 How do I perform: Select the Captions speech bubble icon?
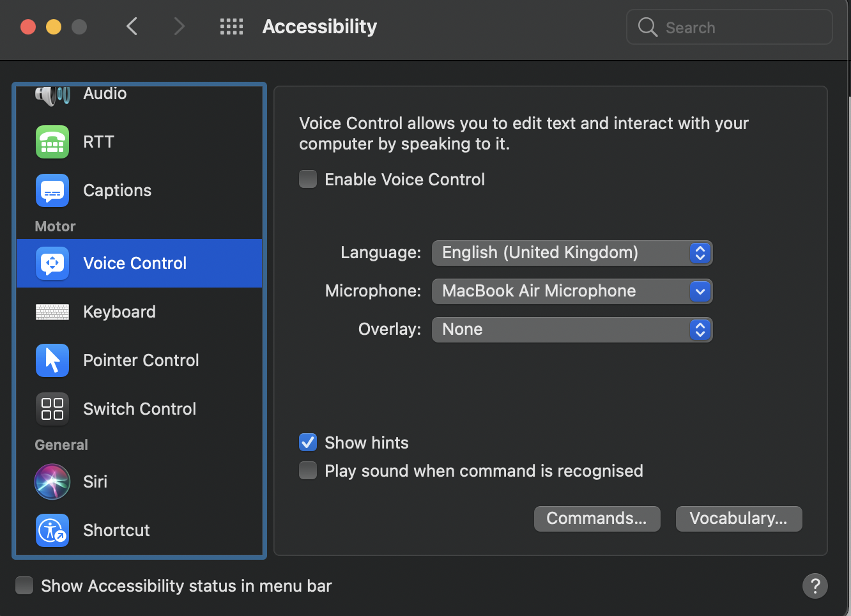coord(52,190)
